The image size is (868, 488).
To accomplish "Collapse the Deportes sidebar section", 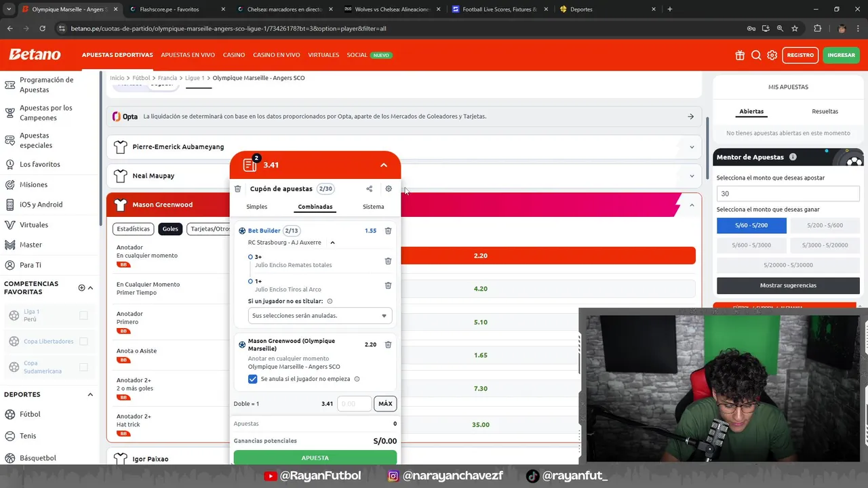I will 90,394.
